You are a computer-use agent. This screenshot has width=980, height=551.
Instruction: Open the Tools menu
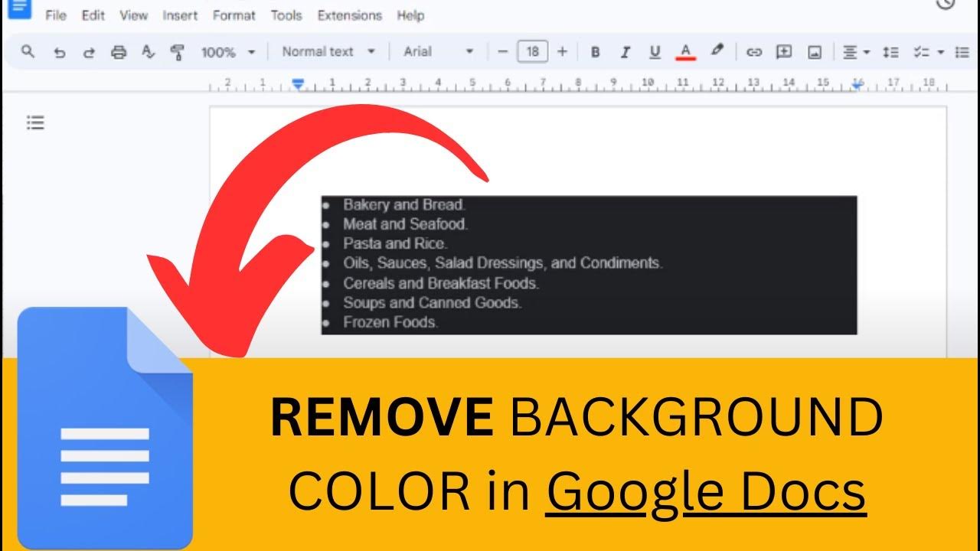pyautogui.click(x=288, y=15)
